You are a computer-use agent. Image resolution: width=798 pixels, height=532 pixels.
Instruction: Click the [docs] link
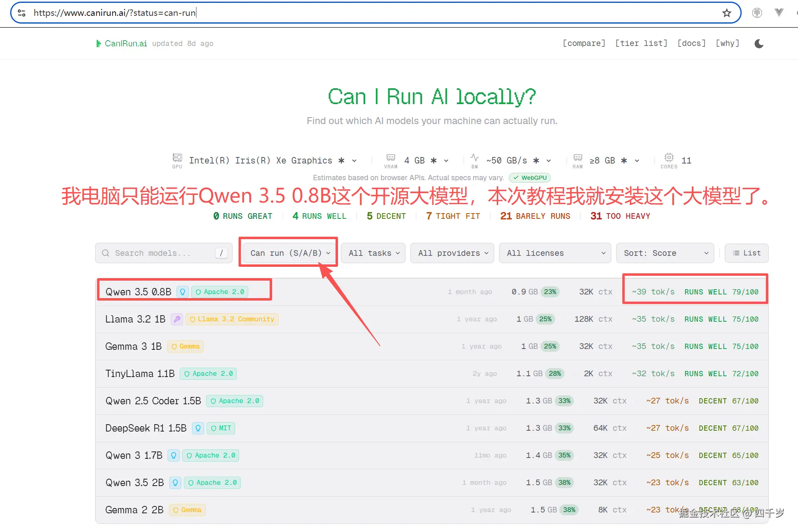pyautogui.click(x=691, y=44)
